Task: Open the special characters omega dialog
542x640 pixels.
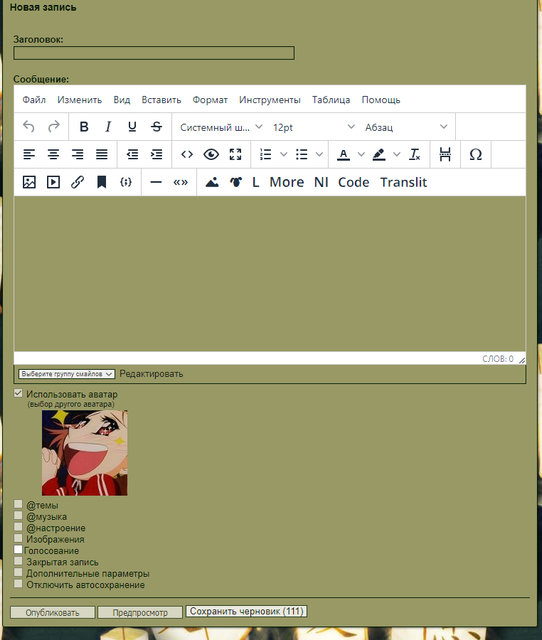Action: [475, 154]
